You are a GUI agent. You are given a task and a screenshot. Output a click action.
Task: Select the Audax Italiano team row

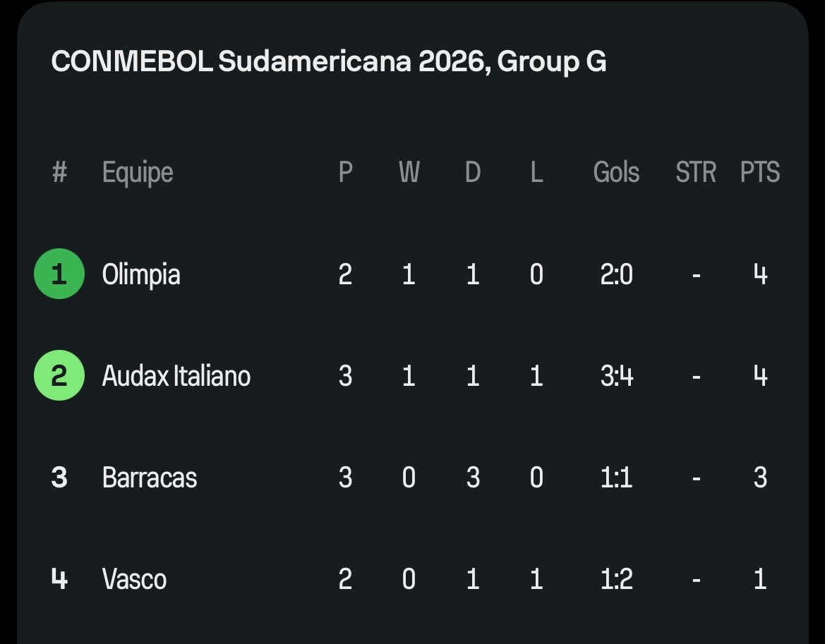pyautogui.click(x=176, y=375)
